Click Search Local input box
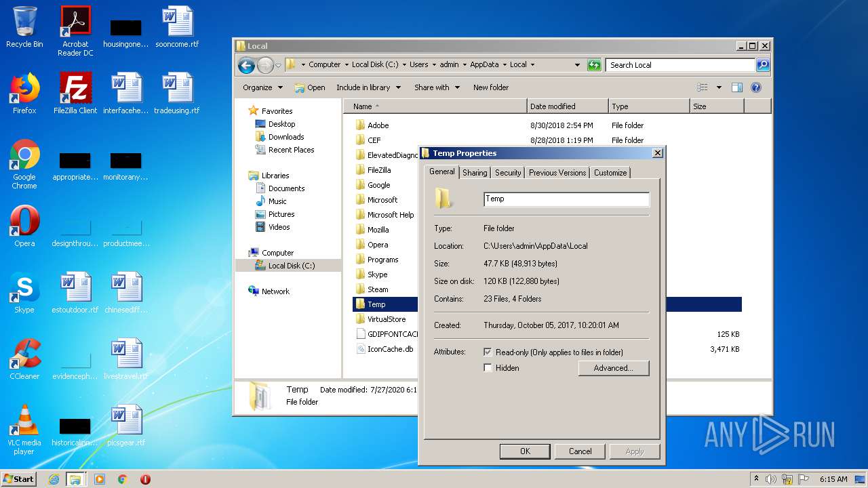Viewport: 868px width, 488px height. [680, 65]
